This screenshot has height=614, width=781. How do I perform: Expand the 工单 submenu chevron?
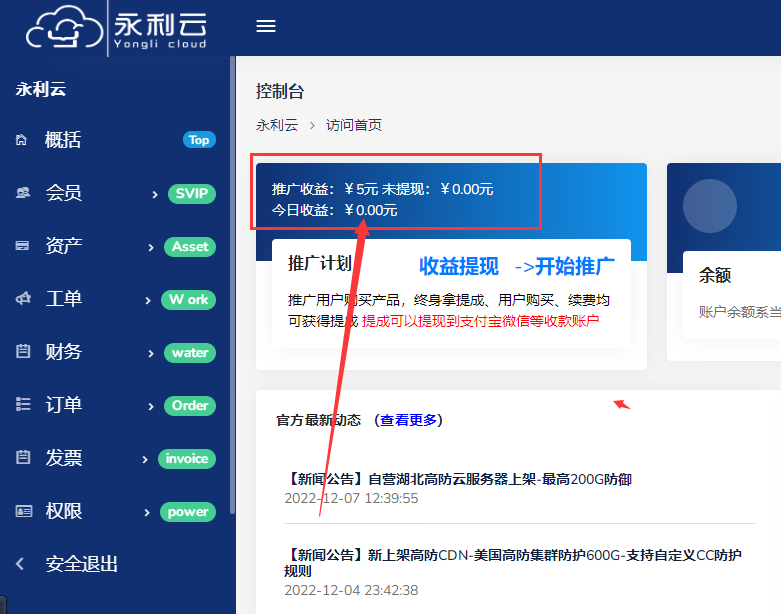pyautogui.click(x=148, y=301)
